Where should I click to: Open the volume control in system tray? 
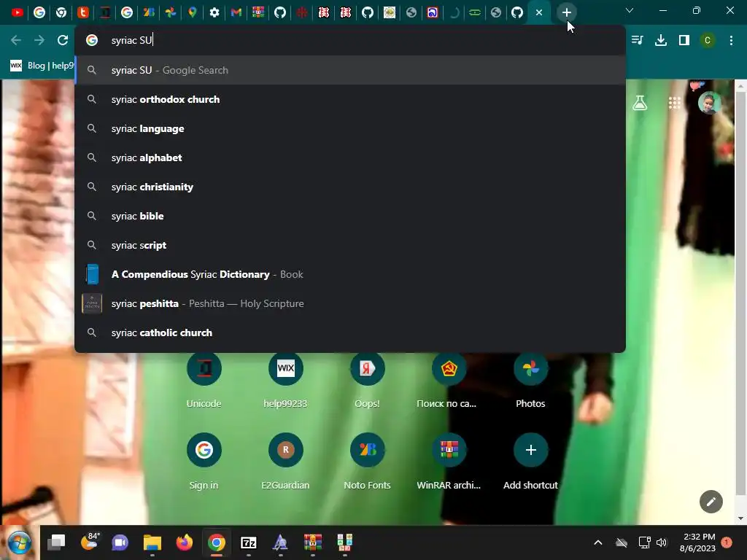pos(661,542)
